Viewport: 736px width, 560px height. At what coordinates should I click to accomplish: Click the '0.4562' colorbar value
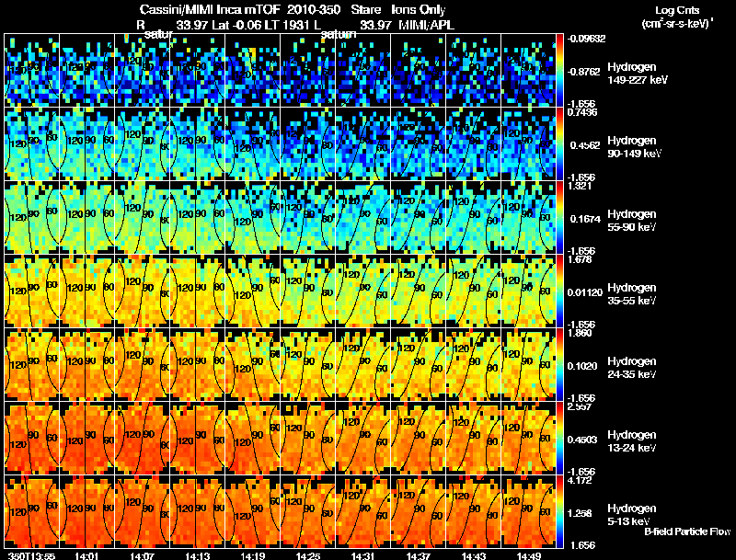pyautogui.click(x=585, y=145)
